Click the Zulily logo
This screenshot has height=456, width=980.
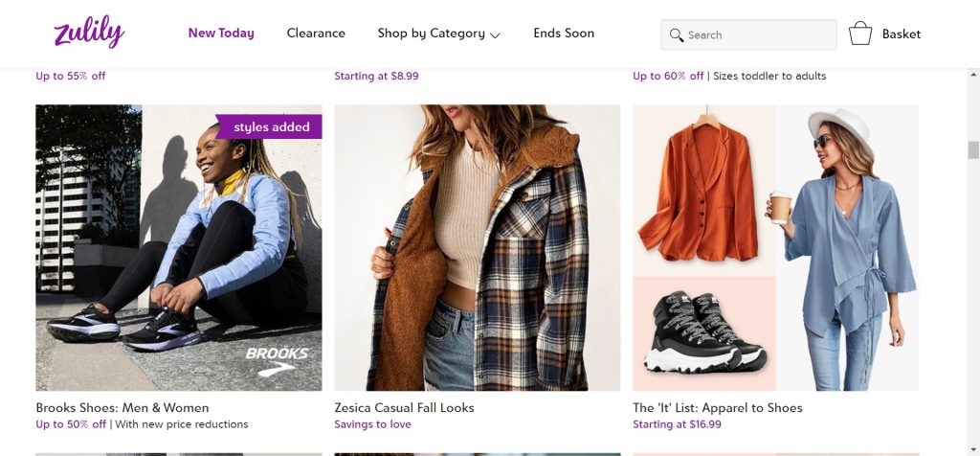pos(89,33)
